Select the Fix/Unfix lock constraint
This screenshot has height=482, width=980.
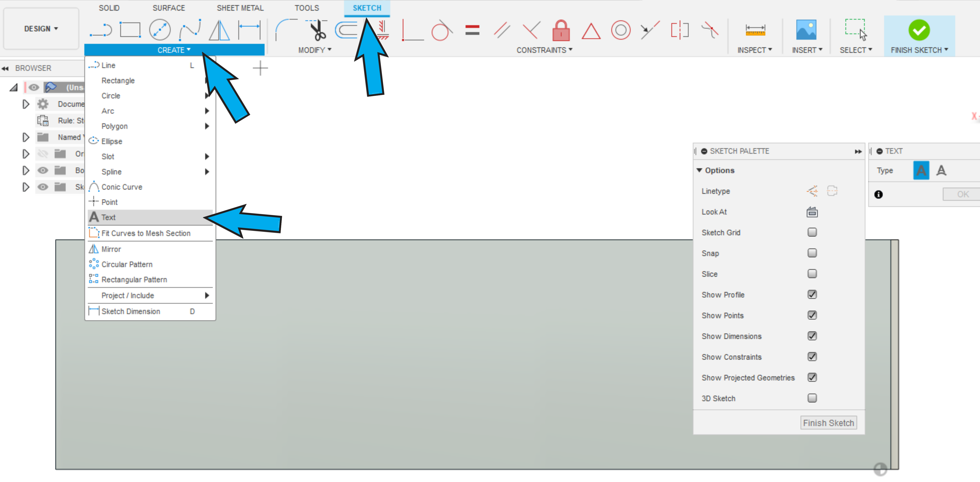[561, 31]
